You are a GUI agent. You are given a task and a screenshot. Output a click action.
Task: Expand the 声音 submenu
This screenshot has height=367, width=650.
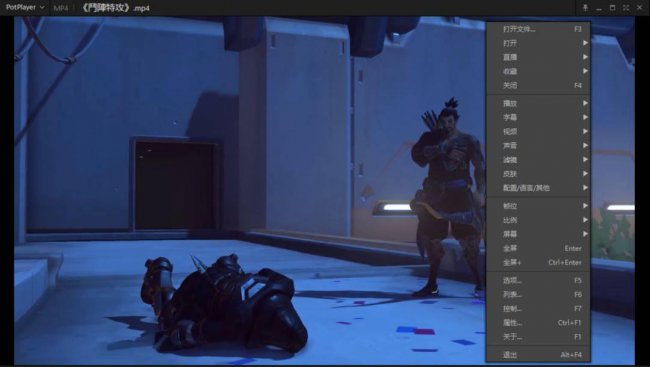[538, 146]
